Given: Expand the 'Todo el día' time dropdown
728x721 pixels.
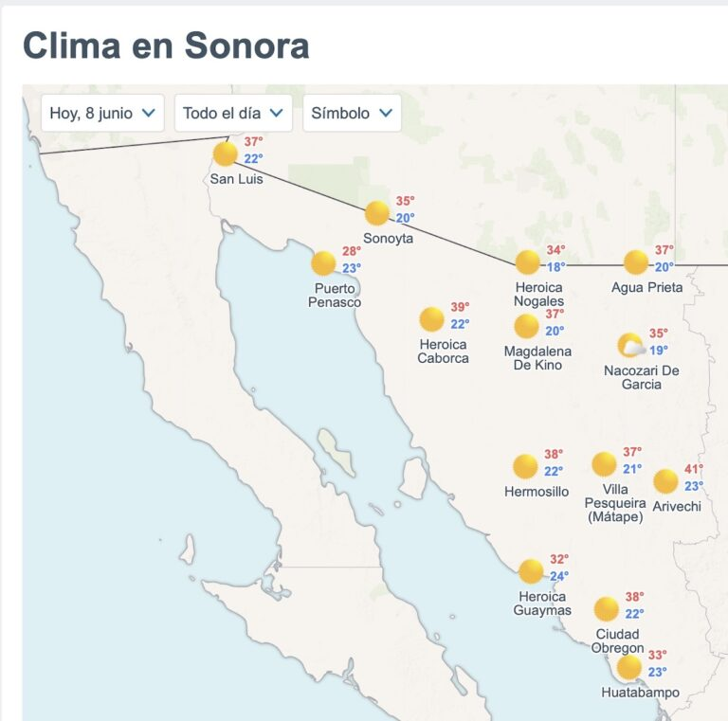Looking at the screenshot, I should click(x=233, y=113).
